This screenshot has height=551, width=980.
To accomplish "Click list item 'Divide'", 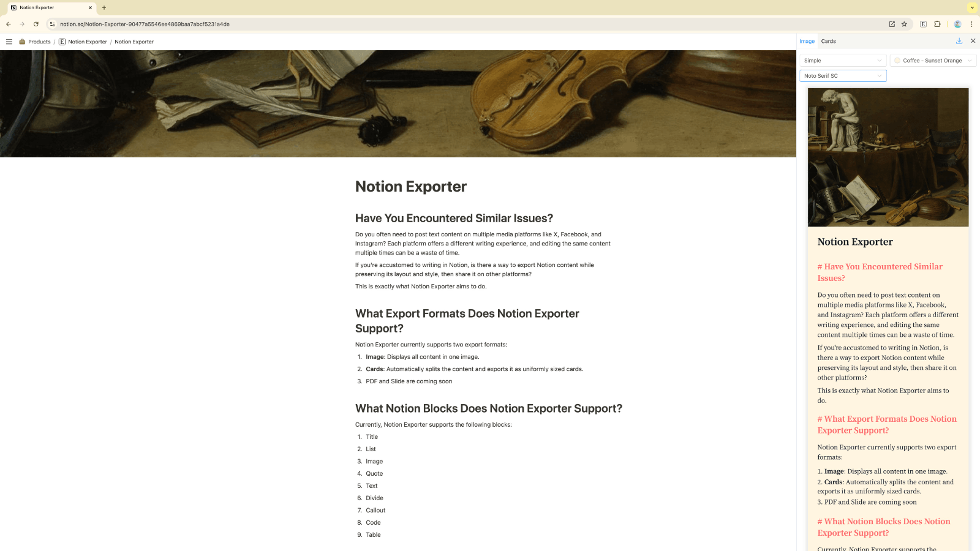I will coord(374,498).
